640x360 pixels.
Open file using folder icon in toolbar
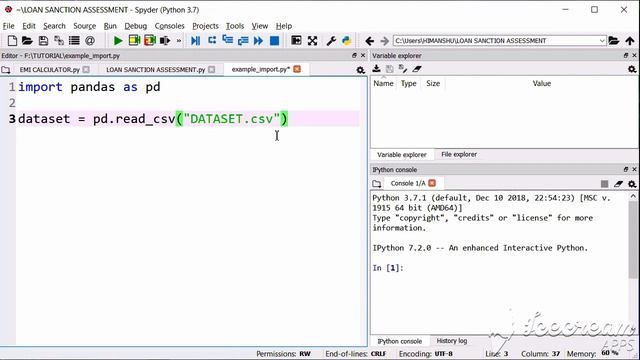[27, 40]
